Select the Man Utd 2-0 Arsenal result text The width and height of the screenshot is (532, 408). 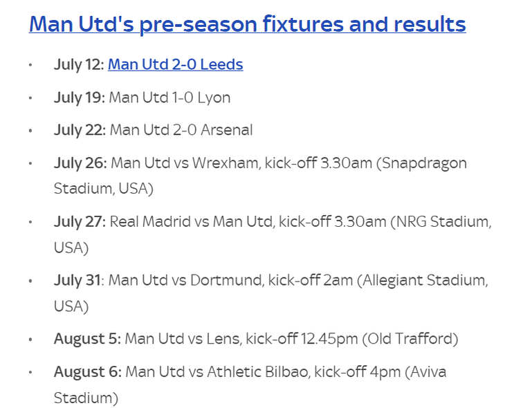[181, 130]
